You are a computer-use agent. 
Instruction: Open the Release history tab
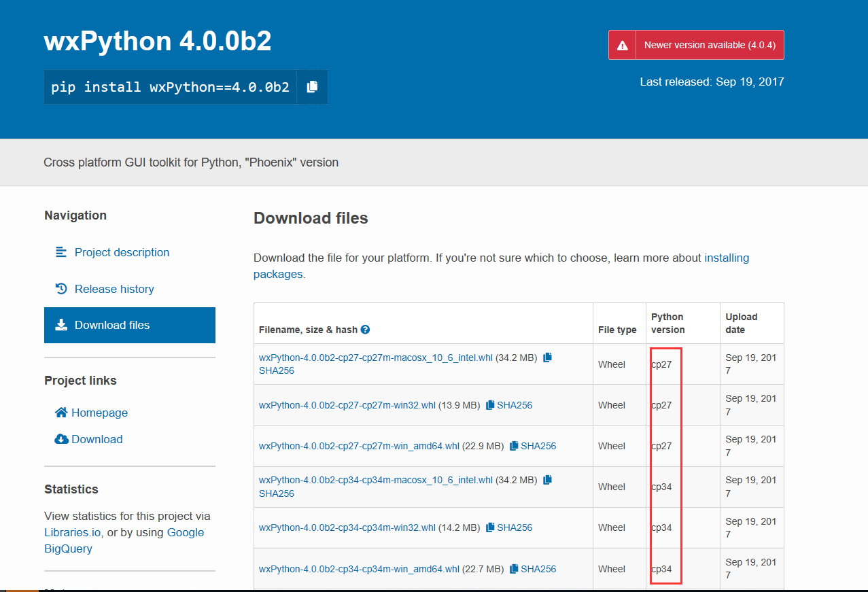130,289
